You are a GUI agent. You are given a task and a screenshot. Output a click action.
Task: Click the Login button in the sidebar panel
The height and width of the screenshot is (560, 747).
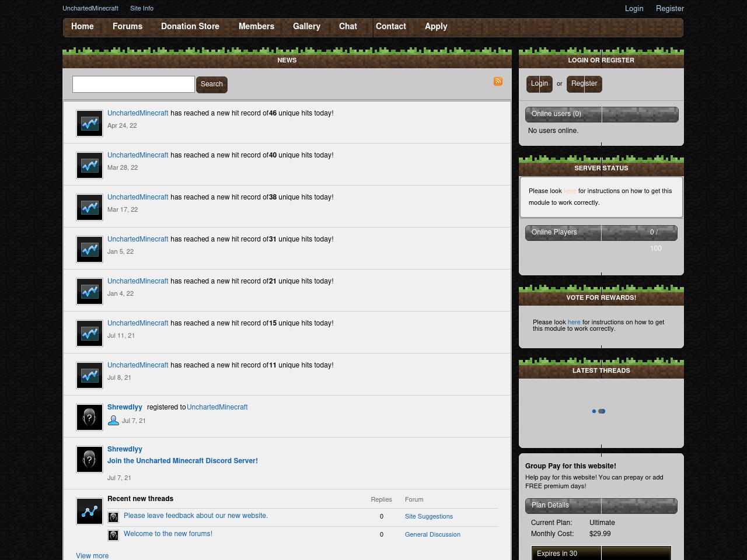(x=539, y=83)
